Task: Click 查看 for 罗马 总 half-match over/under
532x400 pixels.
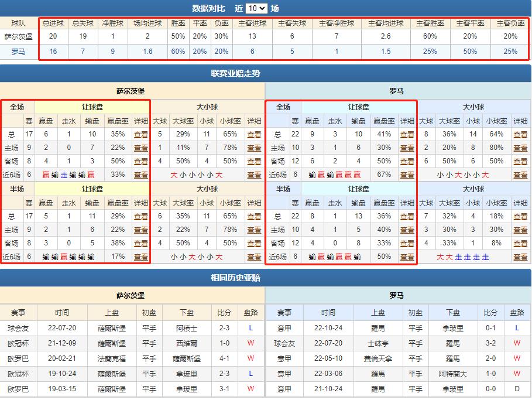Action: (x=520, y=216)
